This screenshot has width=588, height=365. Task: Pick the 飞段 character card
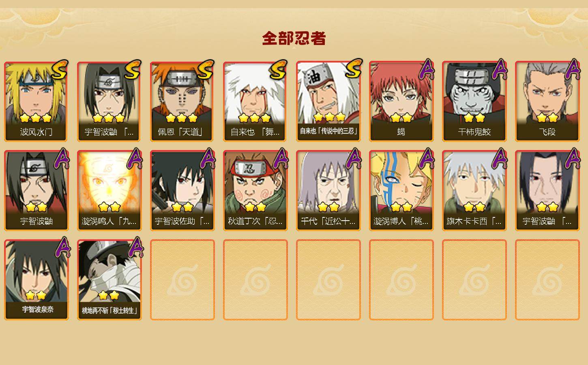click(547, 101)
